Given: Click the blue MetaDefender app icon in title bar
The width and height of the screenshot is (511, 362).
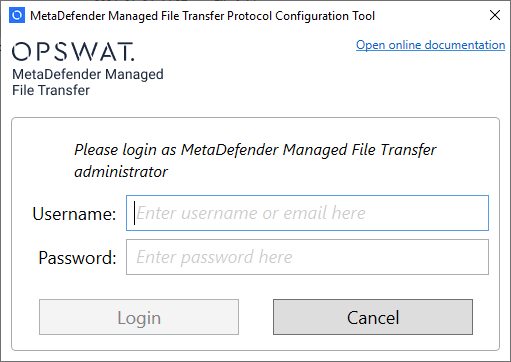Looking at the screenshot, I should 17,15.
